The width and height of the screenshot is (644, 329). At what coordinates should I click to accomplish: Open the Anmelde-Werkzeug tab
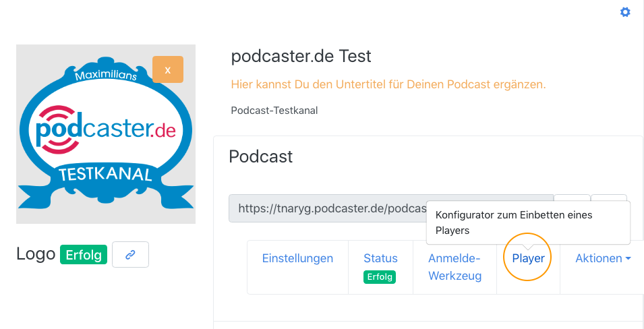[x=455, y=267]
